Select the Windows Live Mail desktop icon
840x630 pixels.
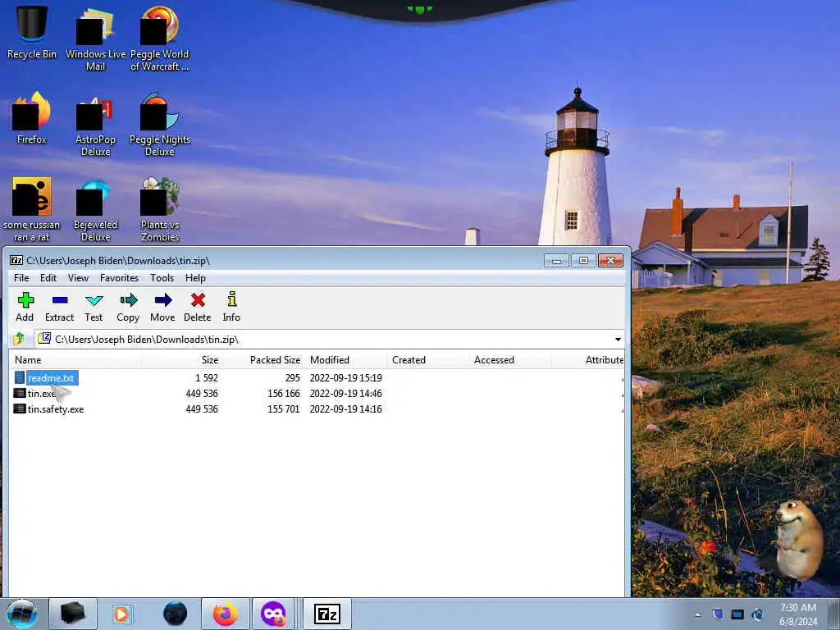[x=95, y=39]
